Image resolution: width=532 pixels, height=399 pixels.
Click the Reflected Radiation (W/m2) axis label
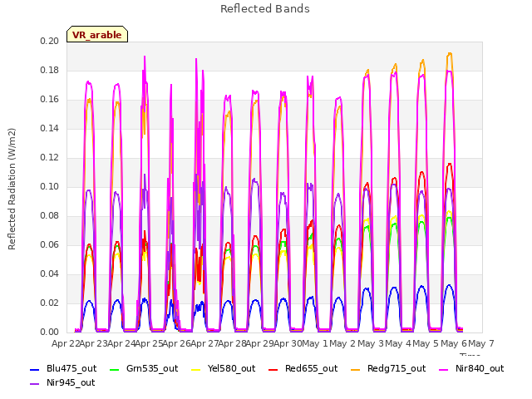(x=12, y=189)
